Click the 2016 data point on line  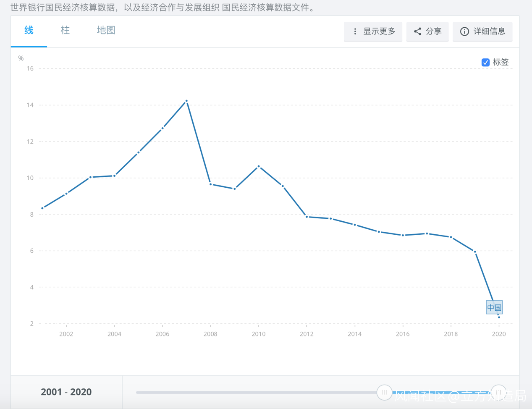(403, 235)
